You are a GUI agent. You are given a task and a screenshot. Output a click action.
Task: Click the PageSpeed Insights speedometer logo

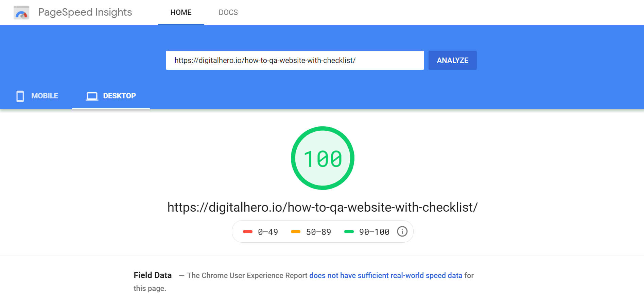coord(21,13)
